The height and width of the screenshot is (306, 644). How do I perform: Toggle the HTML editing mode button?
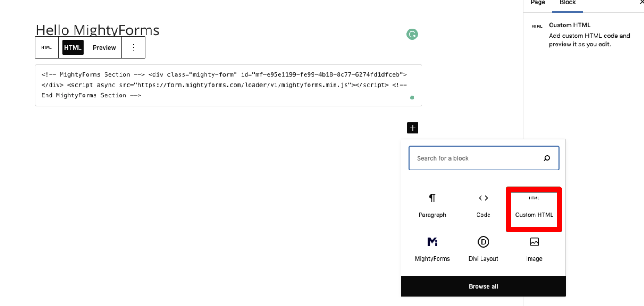click(72, 47)
